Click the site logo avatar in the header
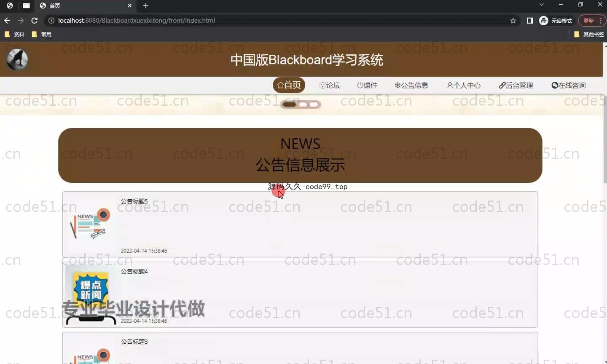The image size is (607, 364). pos(17,59)
